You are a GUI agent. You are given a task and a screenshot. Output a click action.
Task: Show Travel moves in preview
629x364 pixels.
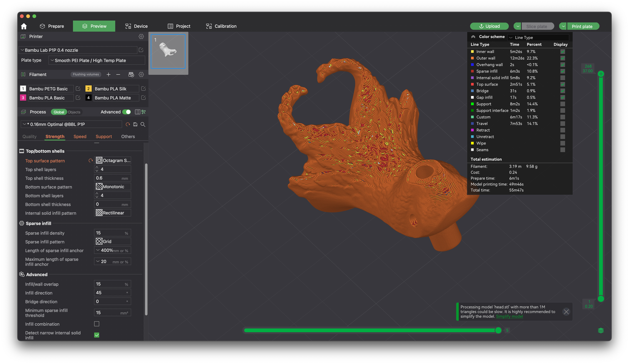tap(563, 124)
